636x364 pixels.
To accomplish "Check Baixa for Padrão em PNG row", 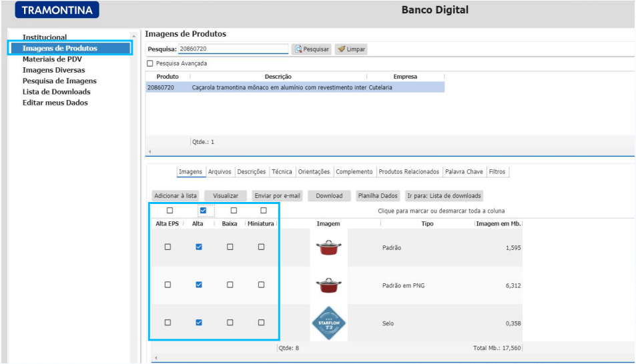I will click(x=230, y=285).
